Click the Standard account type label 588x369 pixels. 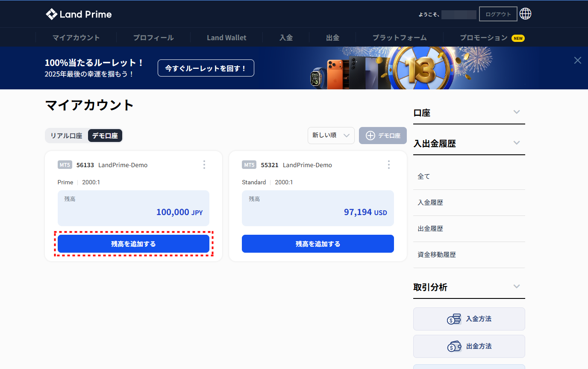[x=254, y=182]
